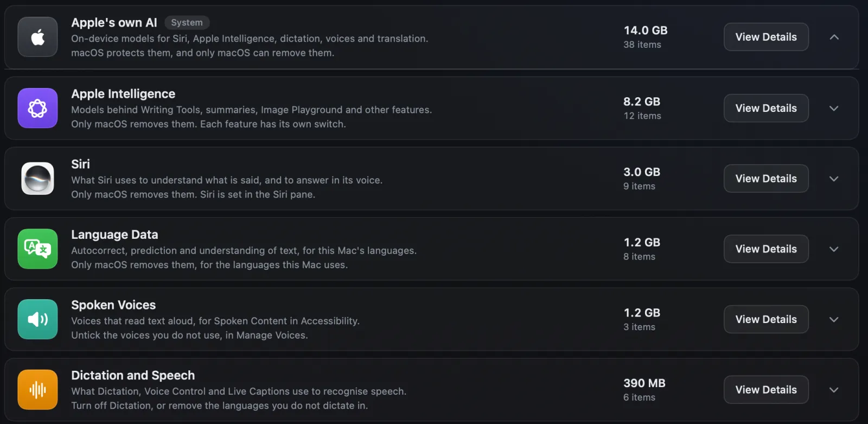Expand the Language Data row
The width and height of the screenshot is (868, 424).
tap(834, 249)
